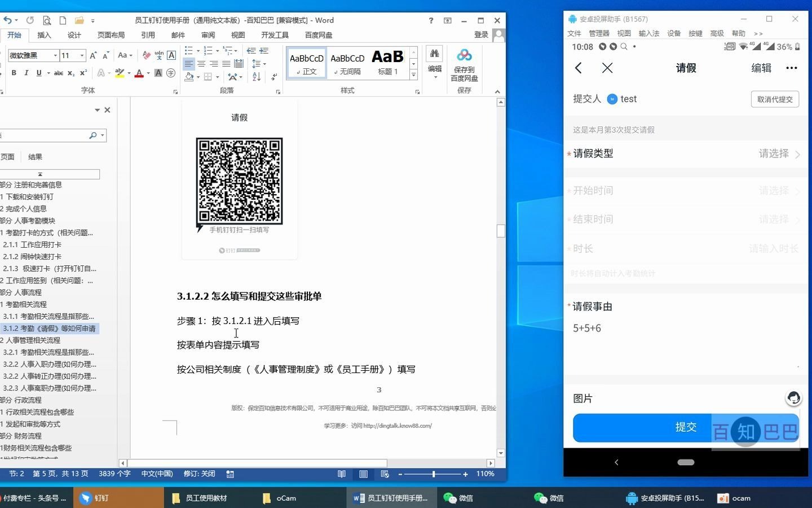Viewport: 812px width, 508px height.
Task: Open the 页面布局 ribbon tab
Action: (111, 35)
